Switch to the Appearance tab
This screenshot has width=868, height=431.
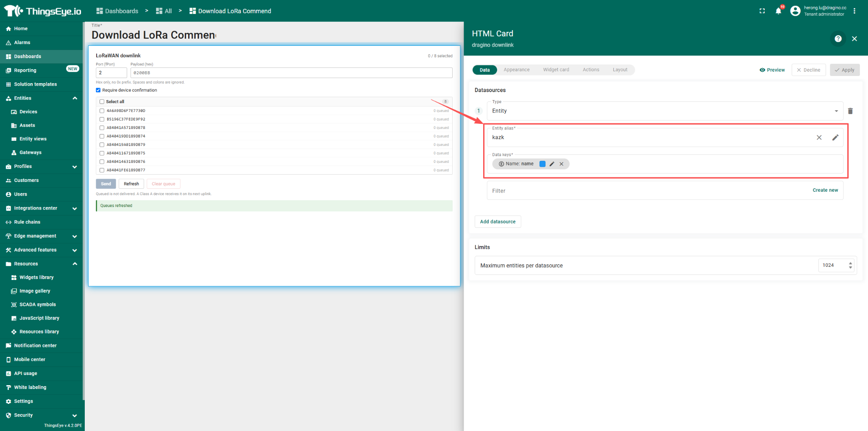517,70
